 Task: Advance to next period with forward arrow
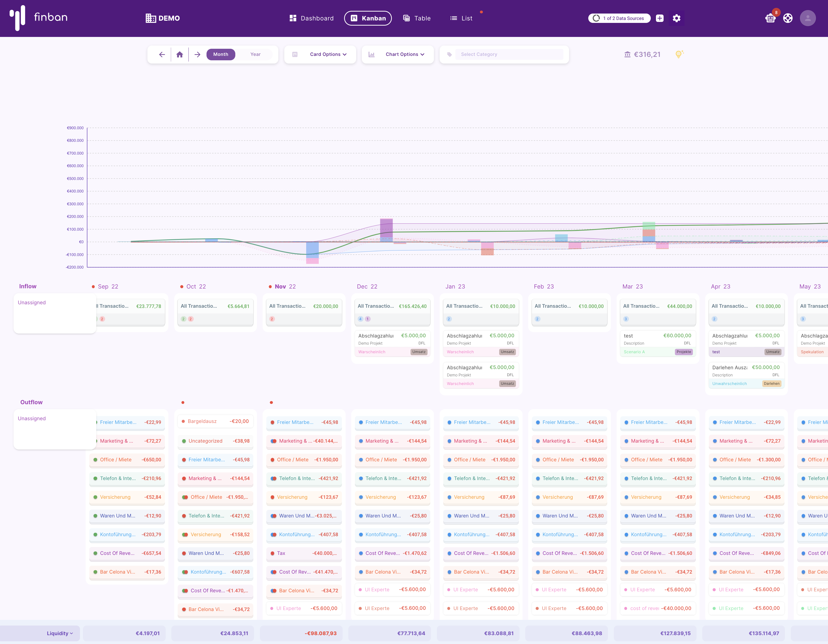coord(197,55)
